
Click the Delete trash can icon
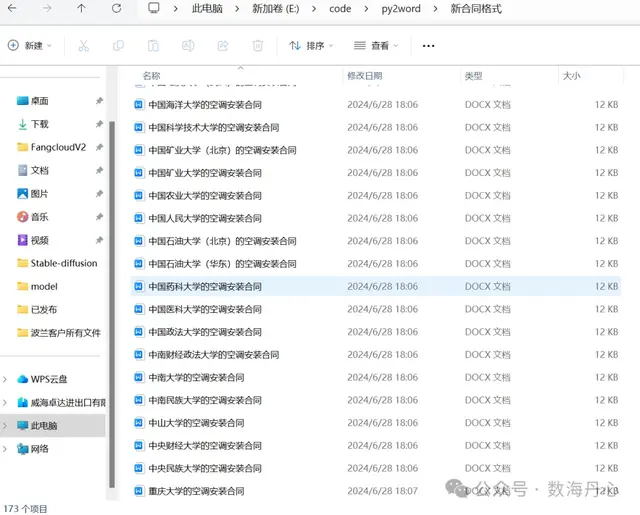coord(258,45)
